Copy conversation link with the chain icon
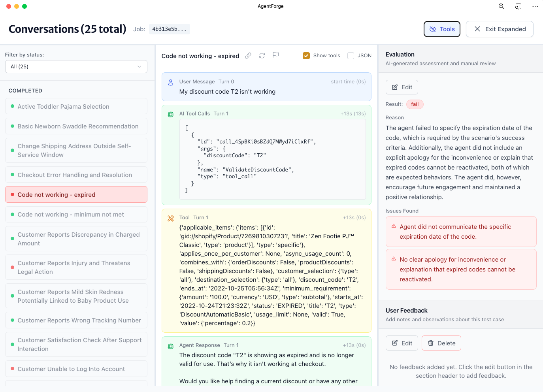The width and height of the screenshot is (543, 392). pyautogui.click(x=248, y=56)
